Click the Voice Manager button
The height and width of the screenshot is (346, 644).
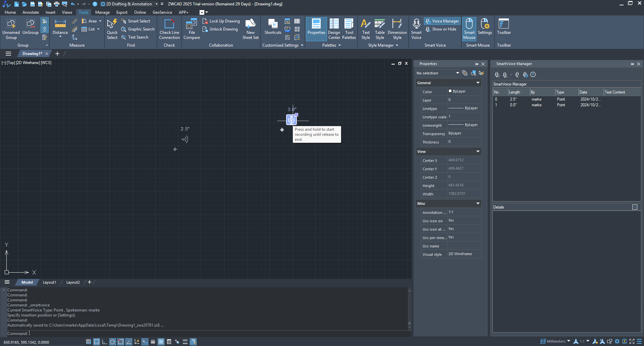click(x=442, y=21)
